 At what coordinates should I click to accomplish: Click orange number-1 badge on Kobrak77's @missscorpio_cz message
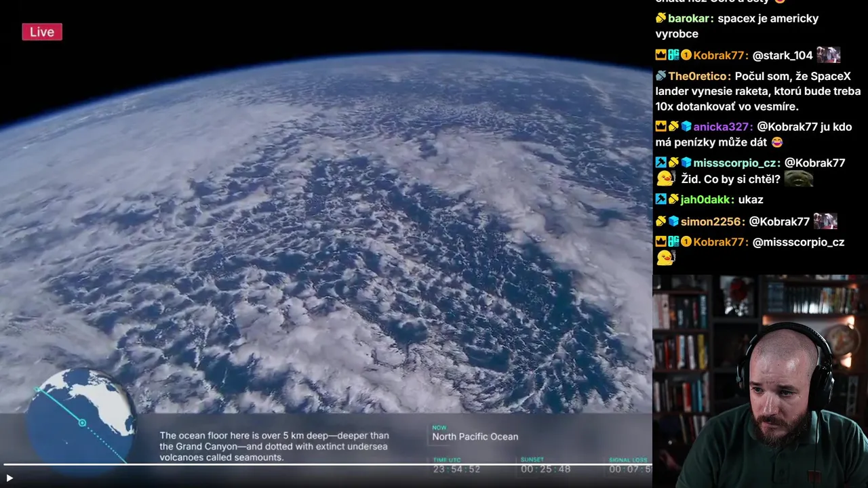click(686, 242)
